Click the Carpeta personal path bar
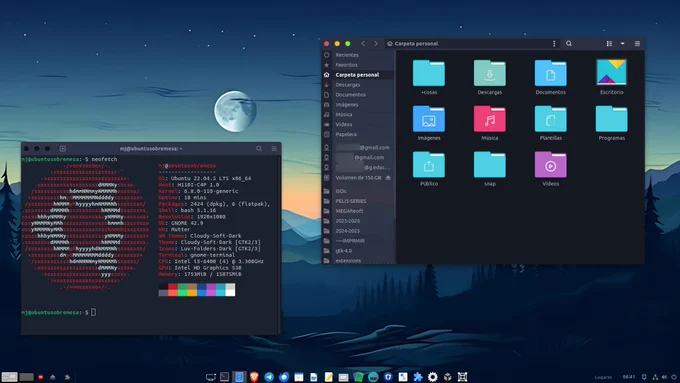Viewport: 680px width, 383px height. pos(468,43)
